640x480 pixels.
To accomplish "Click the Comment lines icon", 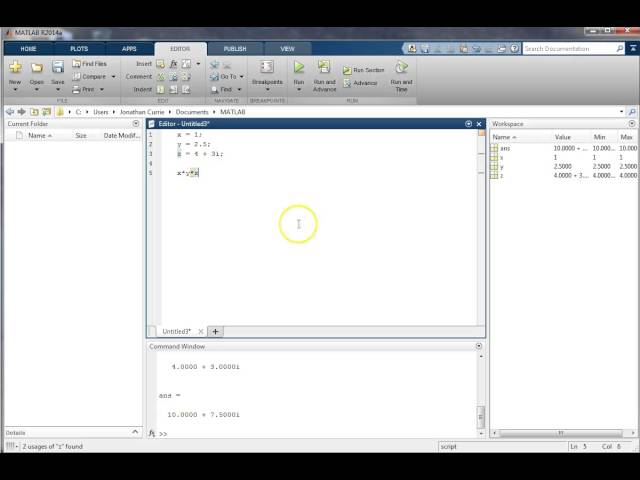I will 160,76.
